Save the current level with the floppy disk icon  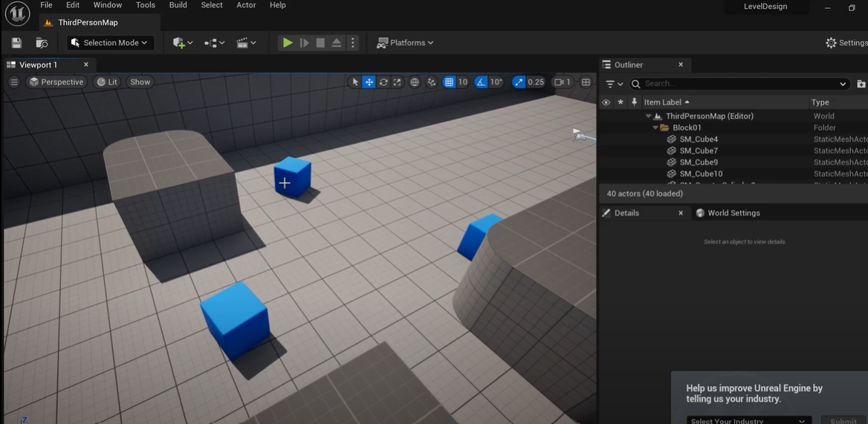pyautogui.click(x=16, y=43)
